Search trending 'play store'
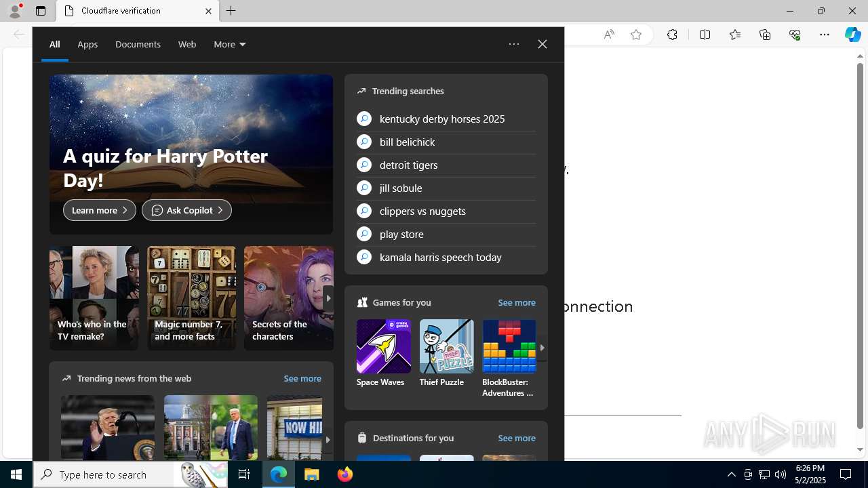The height and width of the screenshot is (488, 868). [x=446, y=235]
